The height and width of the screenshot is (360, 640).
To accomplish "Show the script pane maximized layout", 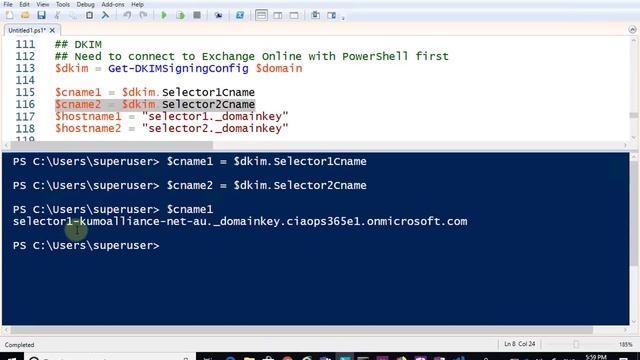I will (x=294, y=16).
